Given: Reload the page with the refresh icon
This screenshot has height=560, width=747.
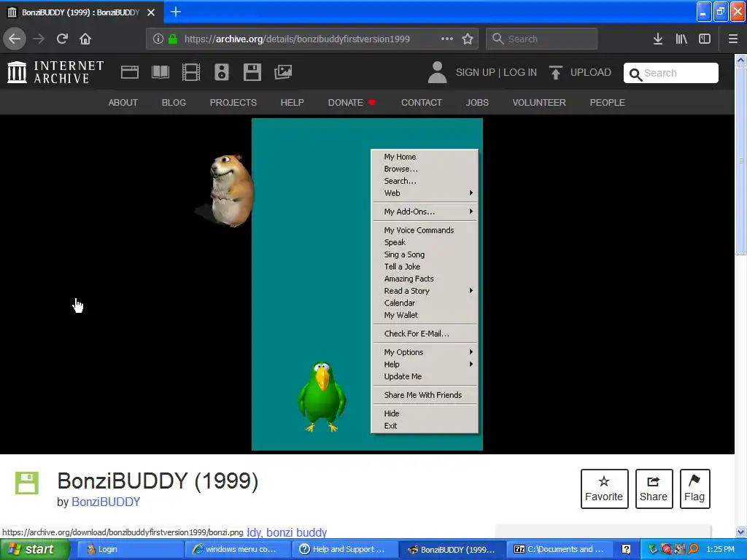Looking at the screenshot, I should pyautogui.click(x=62, y=39).
